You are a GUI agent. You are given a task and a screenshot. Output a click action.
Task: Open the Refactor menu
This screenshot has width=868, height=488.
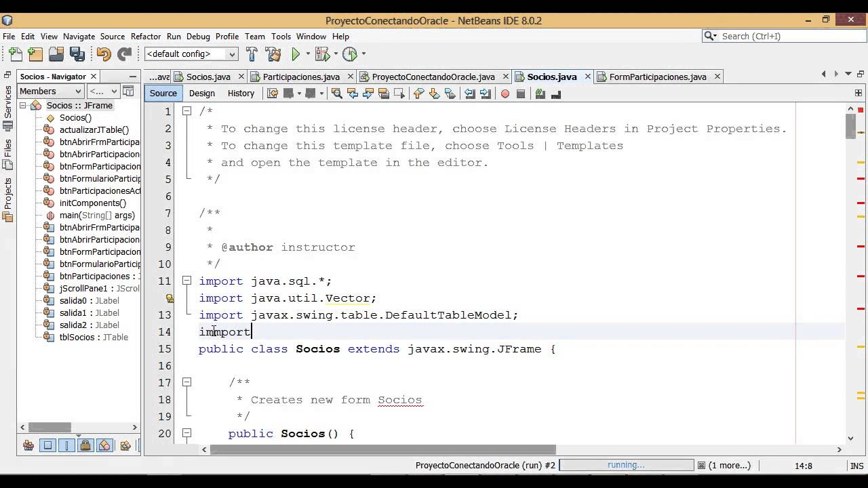point(146,37)
